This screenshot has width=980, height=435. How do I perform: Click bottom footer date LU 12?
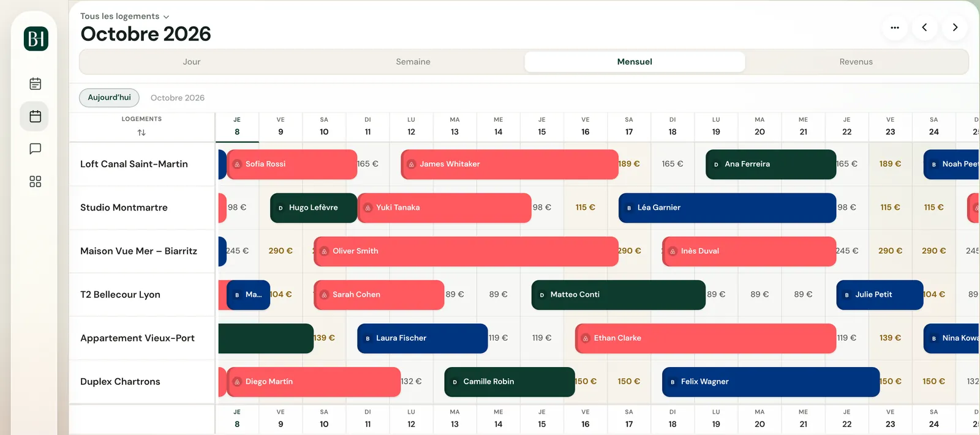point(411,419)
